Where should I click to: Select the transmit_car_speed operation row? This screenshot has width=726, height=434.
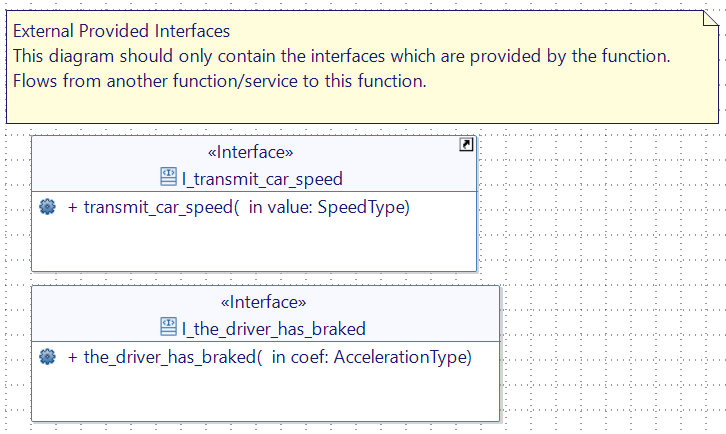239,207
